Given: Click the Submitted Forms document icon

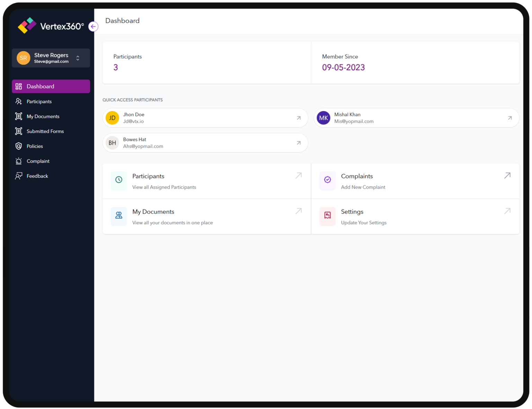Looking at the screenshot, I should [19, 131].
